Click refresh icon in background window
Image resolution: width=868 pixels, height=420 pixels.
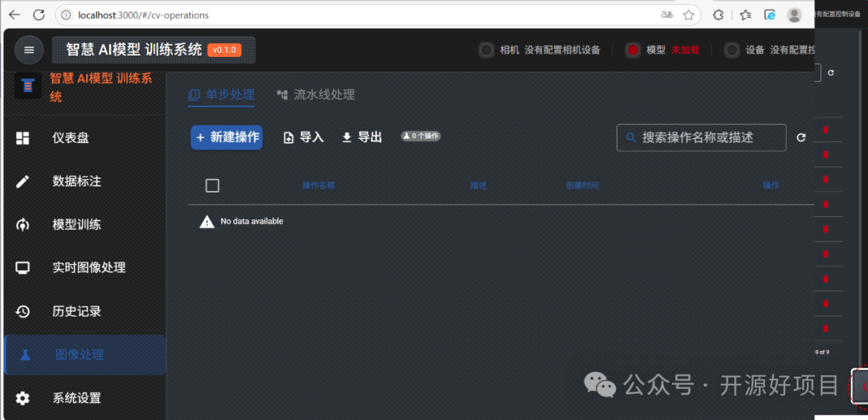[x=831, y=72]
